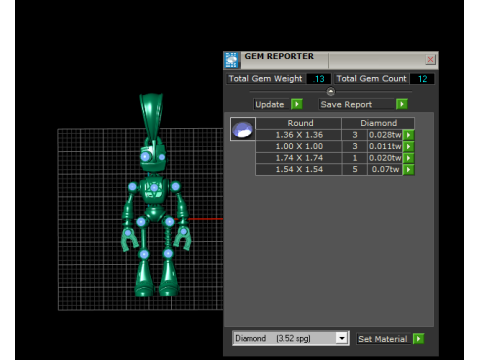The width and height of the screenshot is (480, 360).
Task: Click the Update button label
Action: [269, 104]
